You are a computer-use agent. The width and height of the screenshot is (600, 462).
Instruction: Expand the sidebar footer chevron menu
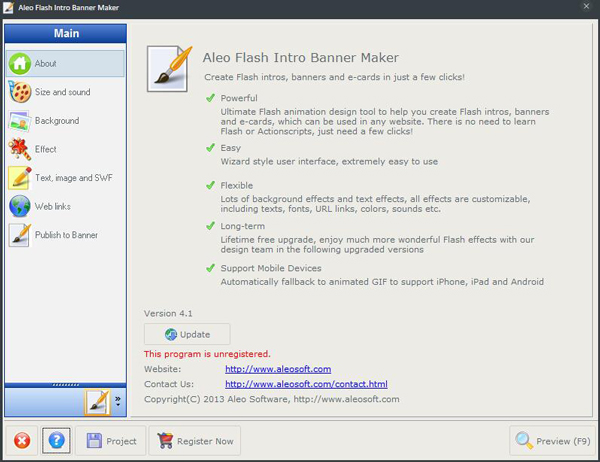click(x=118, y=402)
